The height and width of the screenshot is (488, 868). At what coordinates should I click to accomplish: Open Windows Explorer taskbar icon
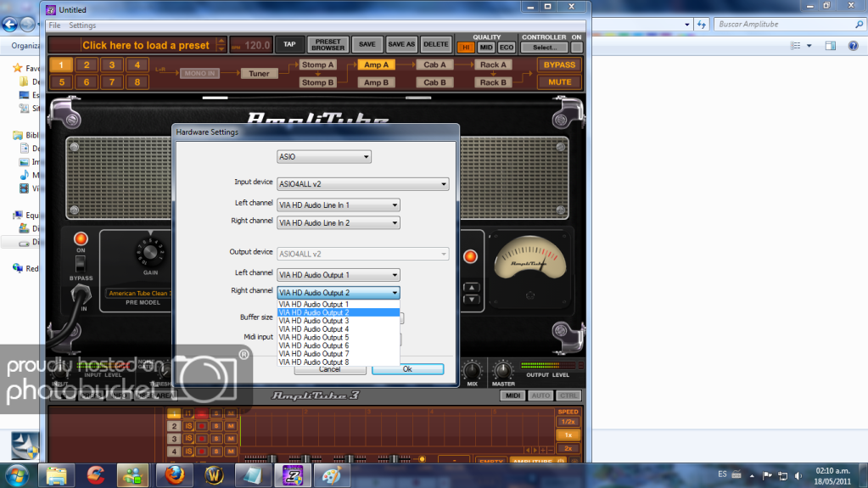pos(57,474)
